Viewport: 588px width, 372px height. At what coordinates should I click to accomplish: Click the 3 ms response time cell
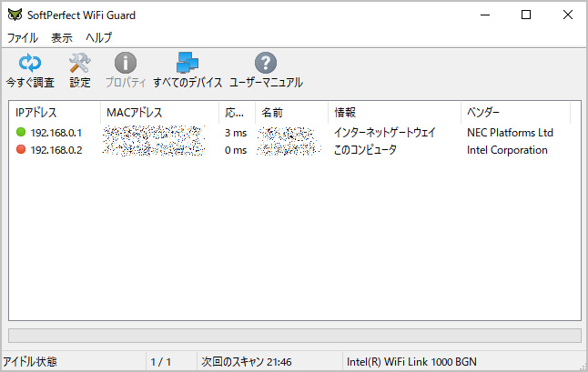(x=236, y=133)
